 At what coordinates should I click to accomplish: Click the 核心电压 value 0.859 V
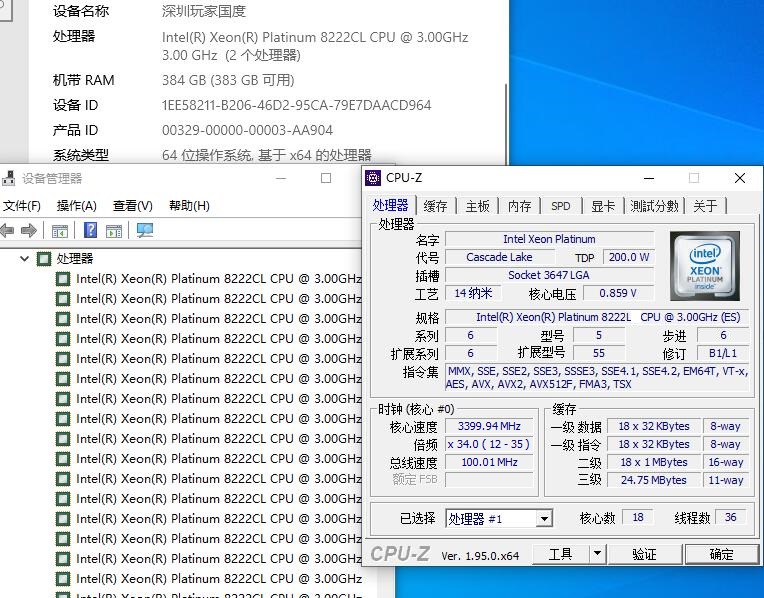(x=618, y=293)
